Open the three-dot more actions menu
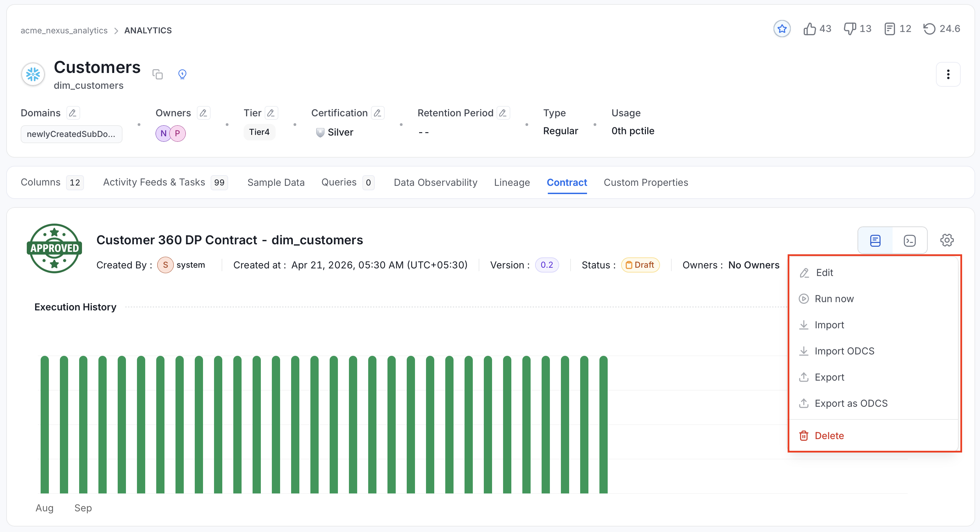Viewport: 980px width, 532px height. (948, 74)
